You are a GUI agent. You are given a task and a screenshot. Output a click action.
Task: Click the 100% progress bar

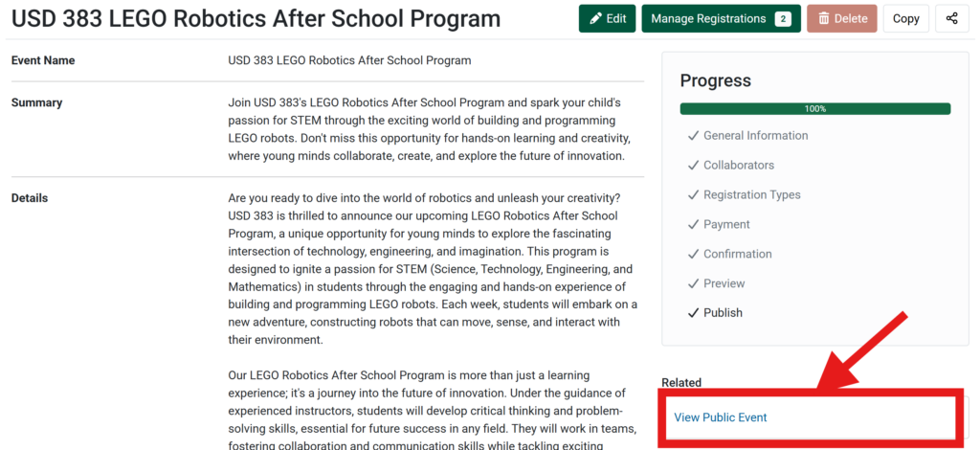(x=814, y=109)
